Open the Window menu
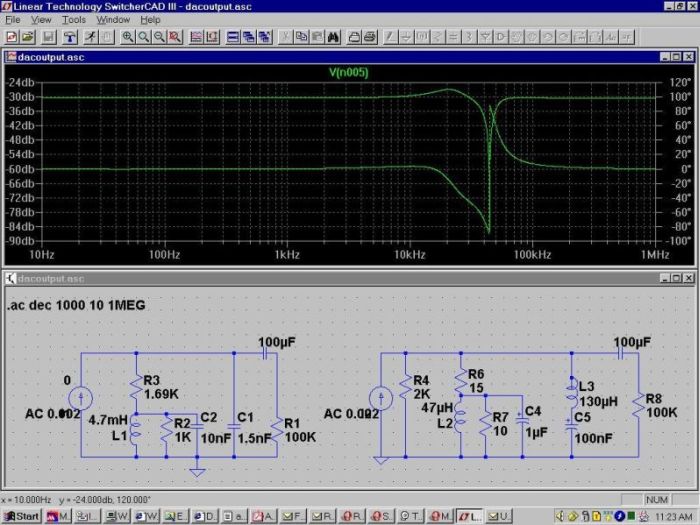 [x=113, y=20]
